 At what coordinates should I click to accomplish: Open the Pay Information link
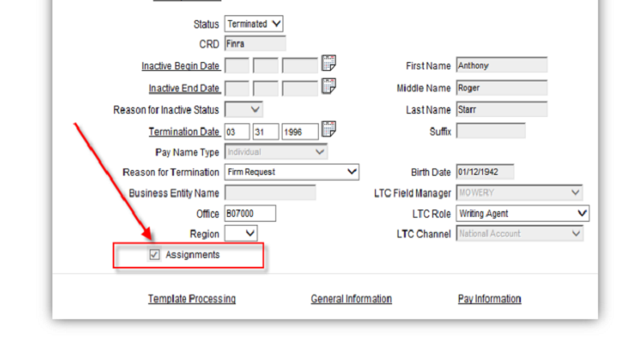(x=489, y=298)
